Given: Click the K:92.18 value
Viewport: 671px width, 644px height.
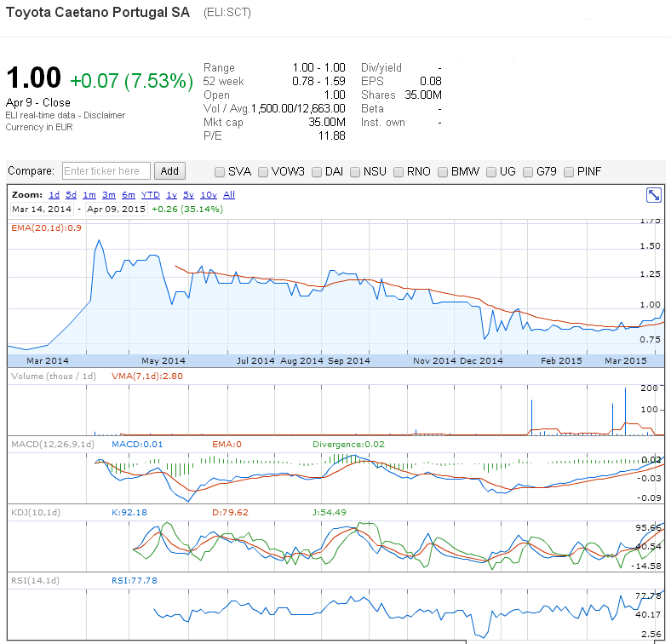Looking at the screenshot, I should [129, 512].
